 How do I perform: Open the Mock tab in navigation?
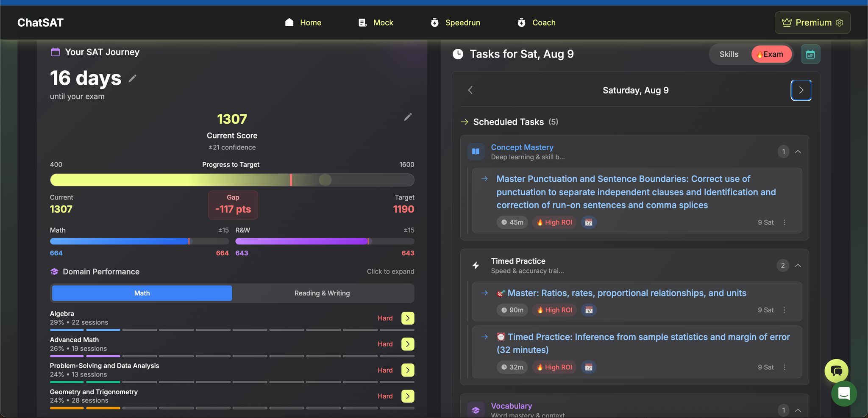376,22
